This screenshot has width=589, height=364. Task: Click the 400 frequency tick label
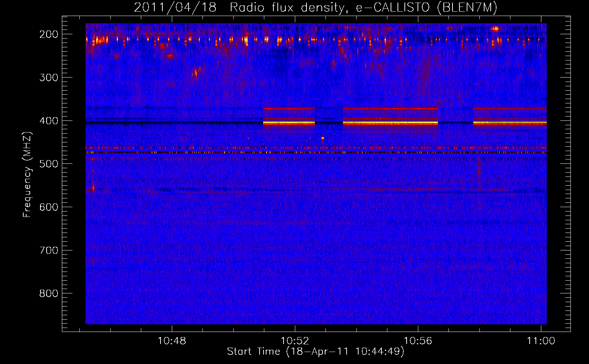point(49,121)
